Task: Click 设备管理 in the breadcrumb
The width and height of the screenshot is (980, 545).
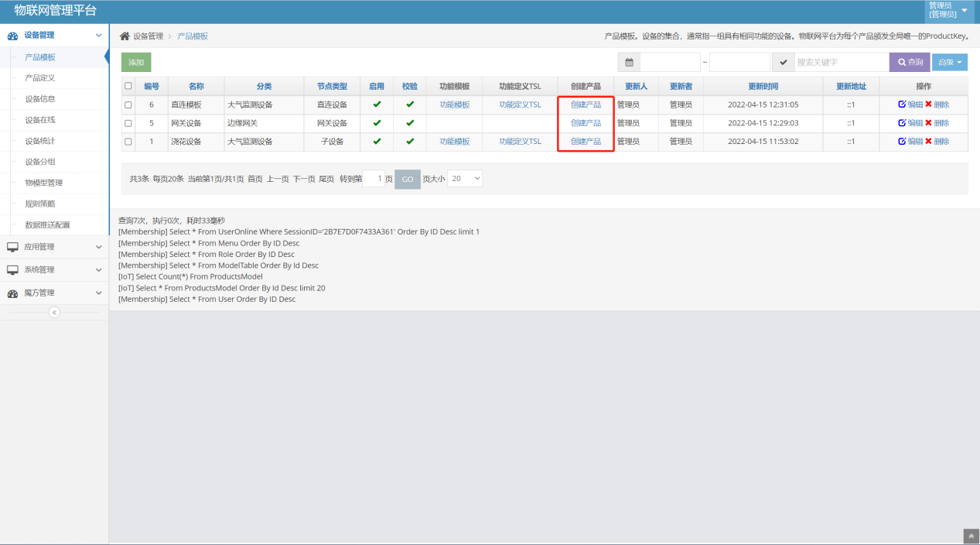Action: pyautogui.click(x=149, y=36)
